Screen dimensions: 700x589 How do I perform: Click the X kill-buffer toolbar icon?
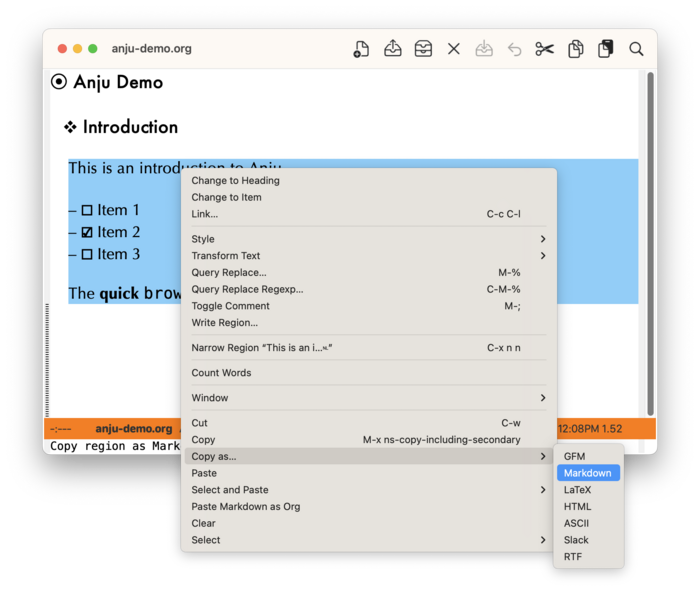(x=454, y=49)
